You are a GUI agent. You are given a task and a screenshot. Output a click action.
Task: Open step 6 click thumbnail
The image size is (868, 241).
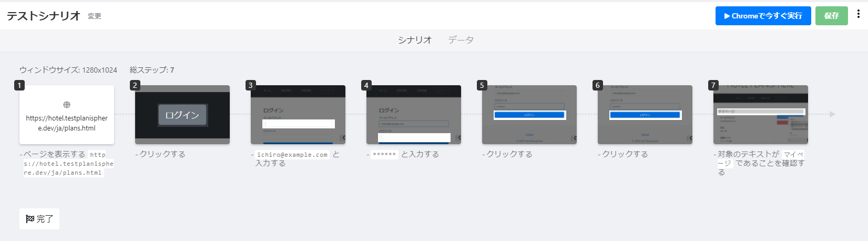(645, 115)
